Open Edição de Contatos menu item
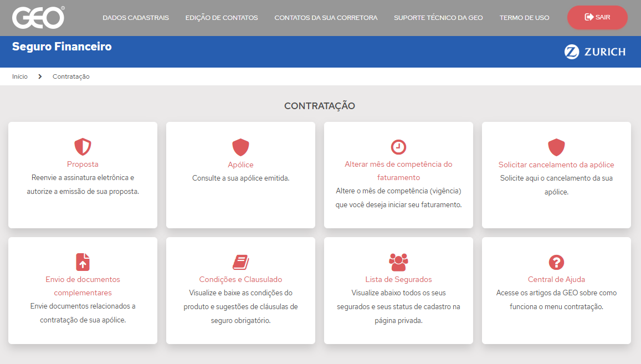 (x=222, y=18)
